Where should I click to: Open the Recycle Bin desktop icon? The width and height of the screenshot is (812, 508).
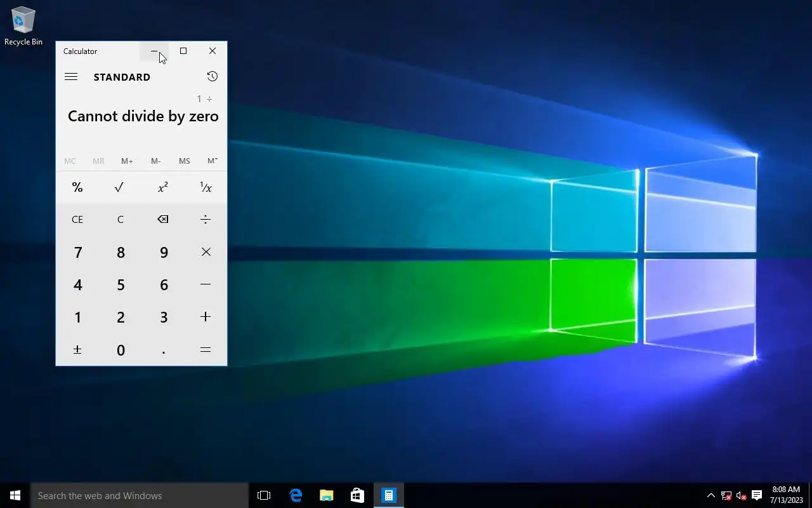(x=23, y=26)
